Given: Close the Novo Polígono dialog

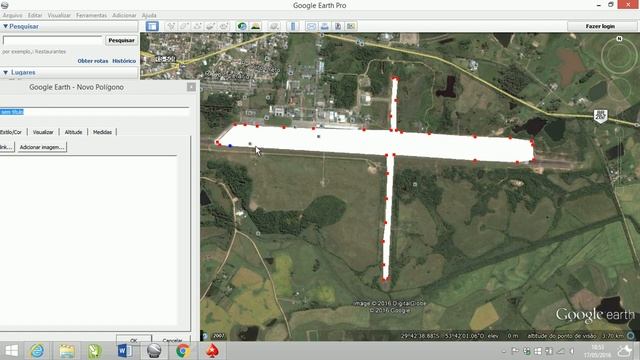Looking at the screenshot, I should (191, 87).
